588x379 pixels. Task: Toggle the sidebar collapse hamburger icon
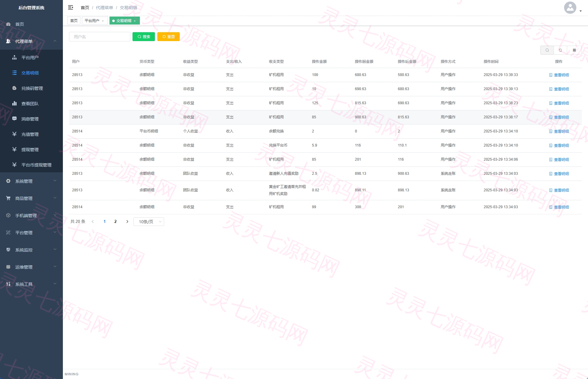(71, 7)
